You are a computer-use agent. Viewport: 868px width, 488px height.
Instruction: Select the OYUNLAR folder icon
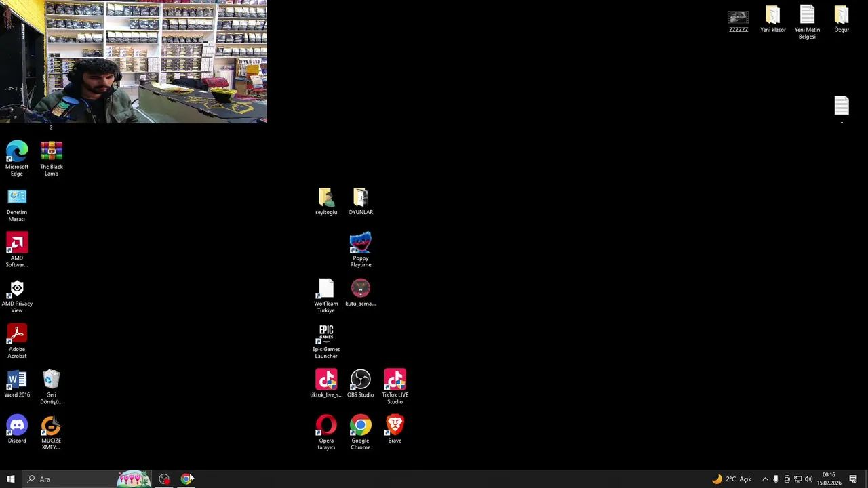361,201
